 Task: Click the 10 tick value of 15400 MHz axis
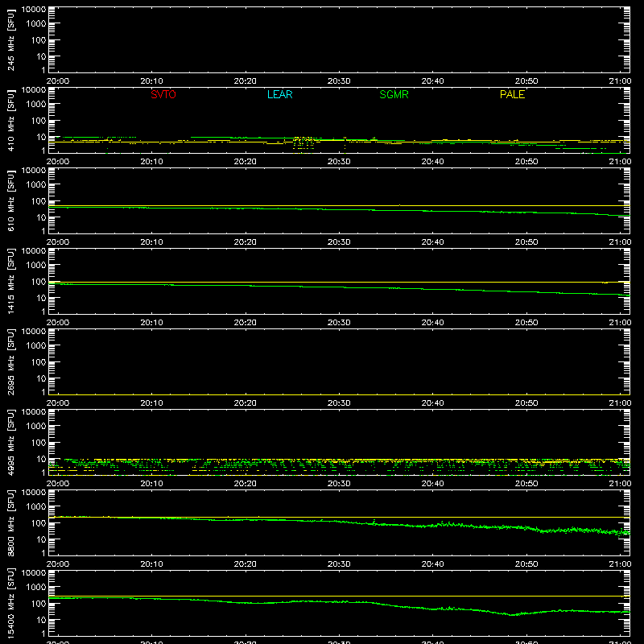click(41, 620)
